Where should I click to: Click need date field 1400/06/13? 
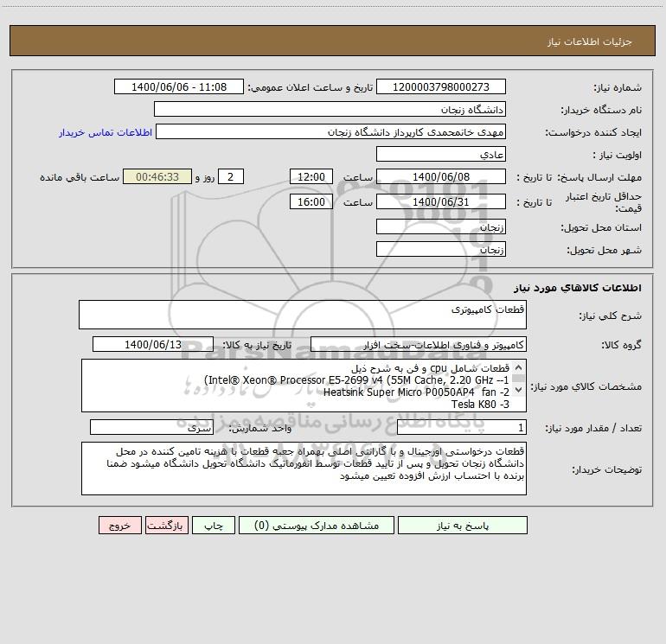[x=153, y=344]
